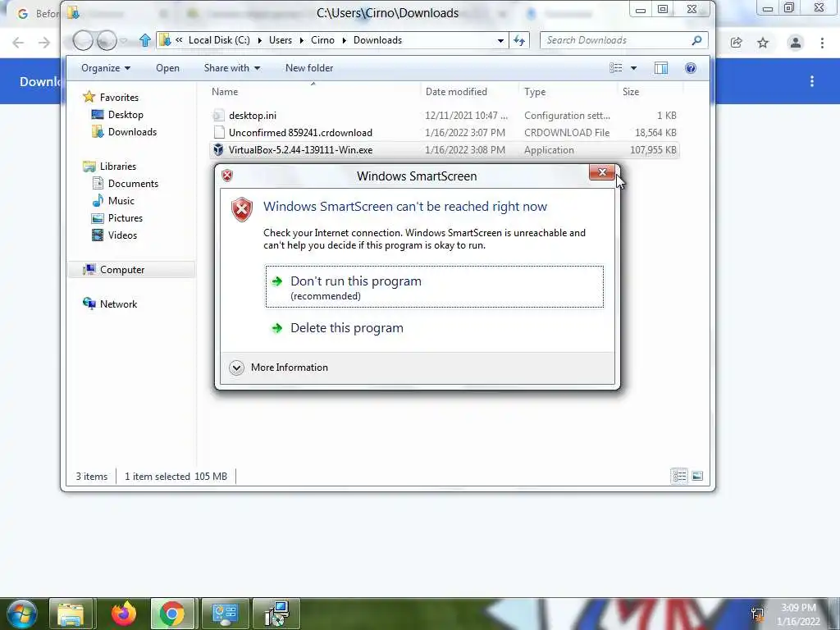This screenshot has height=630, width=840.
Task: Open Pictures library
Action: click(x=126, y=218)
